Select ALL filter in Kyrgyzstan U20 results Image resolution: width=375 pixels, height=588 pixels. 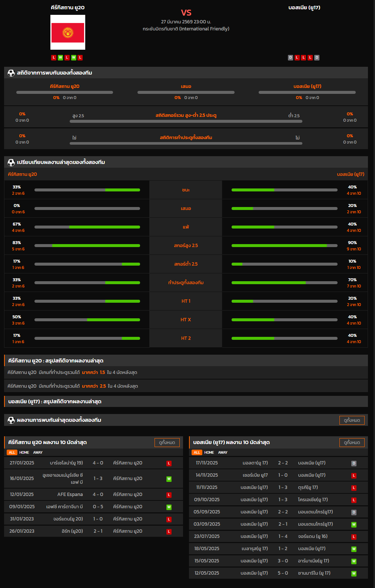[12, 453]
